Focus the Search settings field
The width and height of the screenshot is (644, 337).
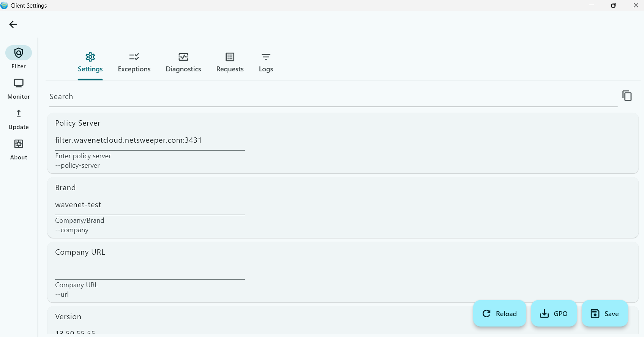[333, 97]
